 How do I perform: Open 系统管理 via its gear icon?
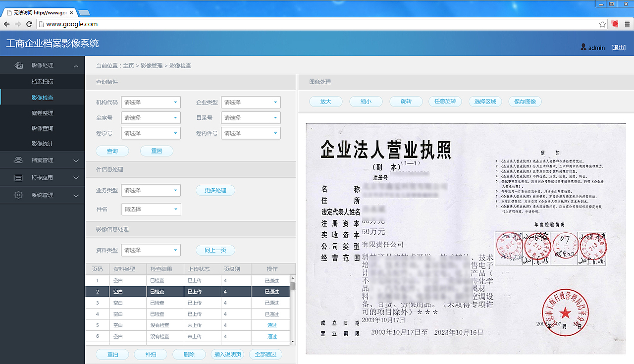(x=18, y=195)
